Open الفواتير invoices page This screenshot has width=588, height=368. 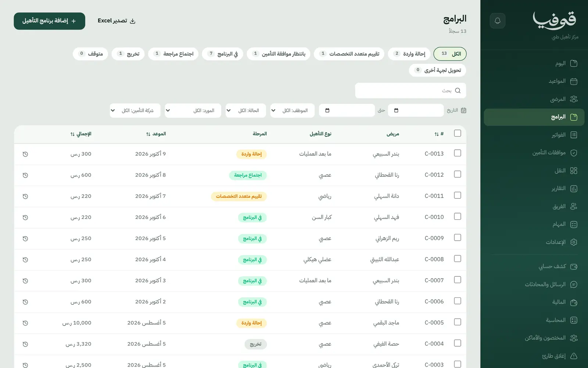(x=534, y=135)
